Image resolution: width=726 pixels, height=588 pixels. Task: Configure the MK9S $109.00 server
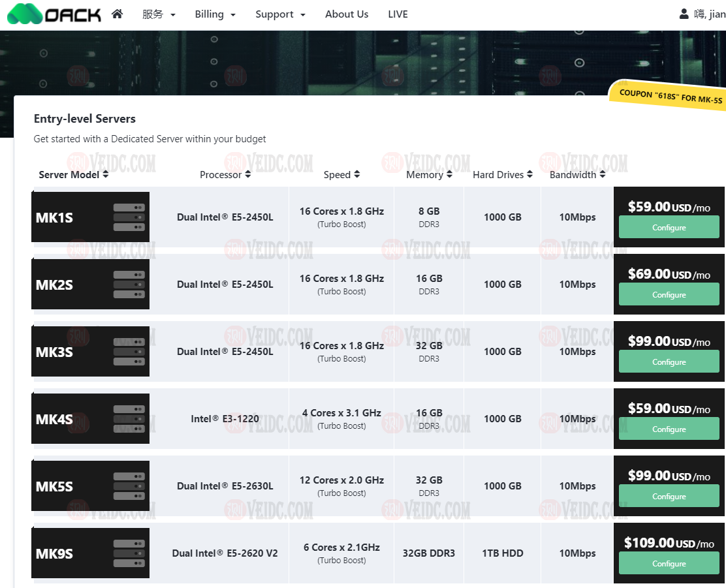[669, 563]
